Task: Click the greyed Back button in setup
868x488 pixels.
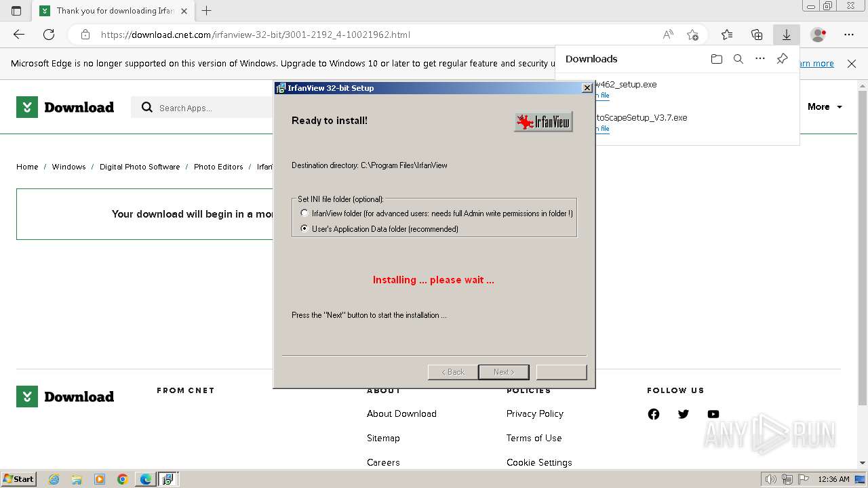Action: [452, 371]
